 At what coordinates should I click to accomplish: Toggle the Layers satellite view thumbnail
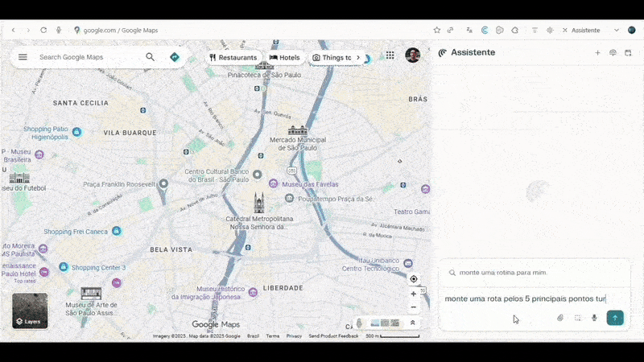tap(30, 311)
